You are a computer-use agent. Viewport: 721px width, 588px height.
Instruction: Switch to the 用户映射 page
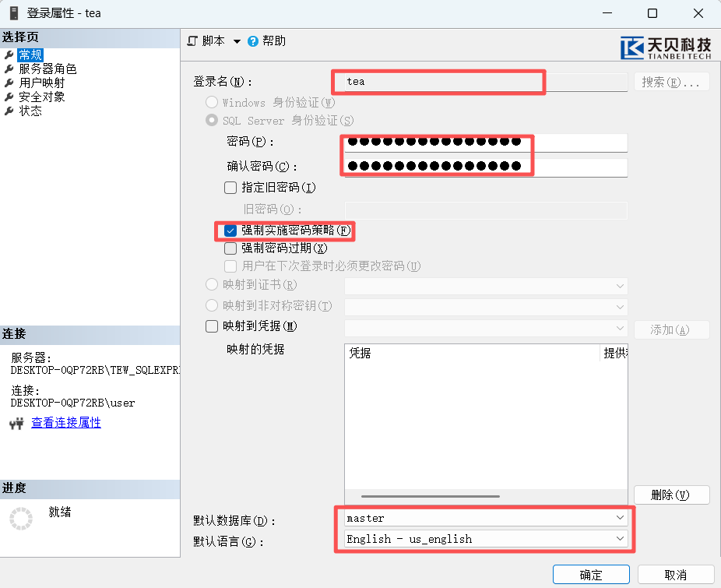pos(42,83)
